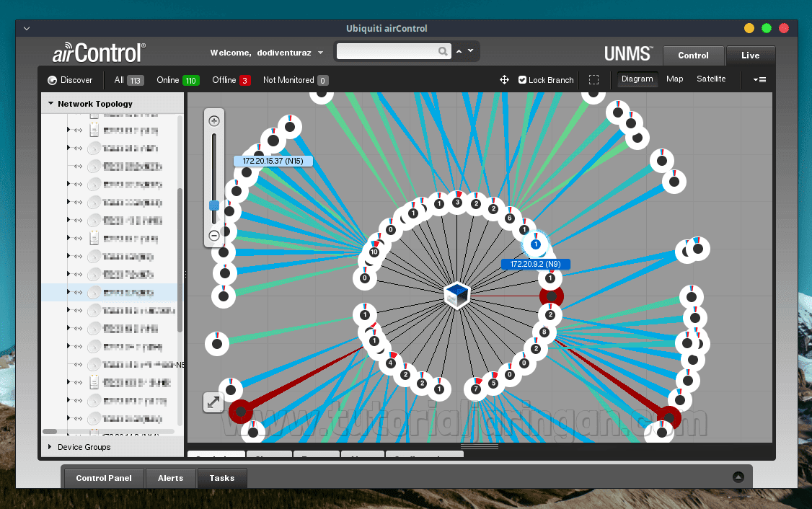Select the diagram node numbered 6

pos(510,218)
